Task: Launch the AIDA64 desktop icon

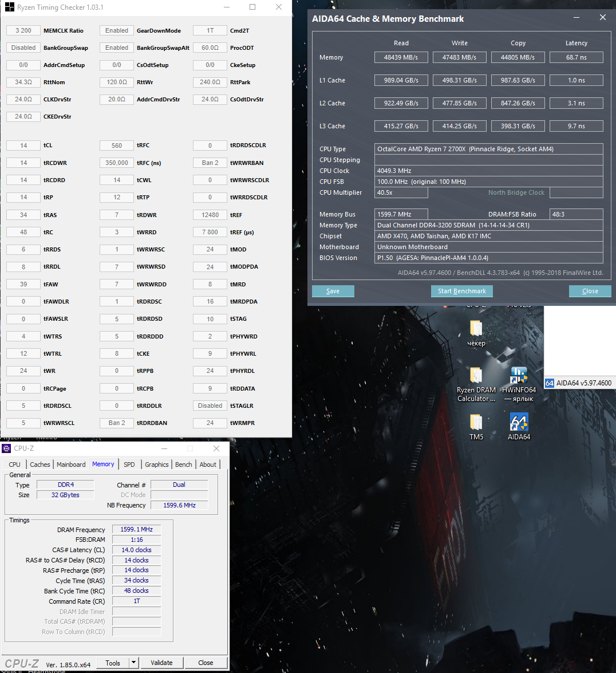Action: tap(519, 422)
